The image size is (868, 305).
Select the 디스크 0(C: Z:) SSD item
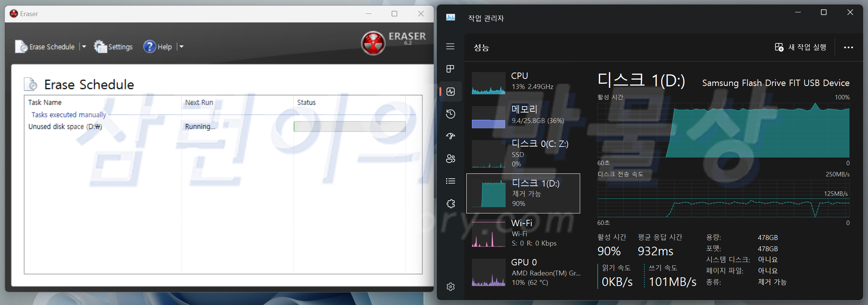[523, 154]
